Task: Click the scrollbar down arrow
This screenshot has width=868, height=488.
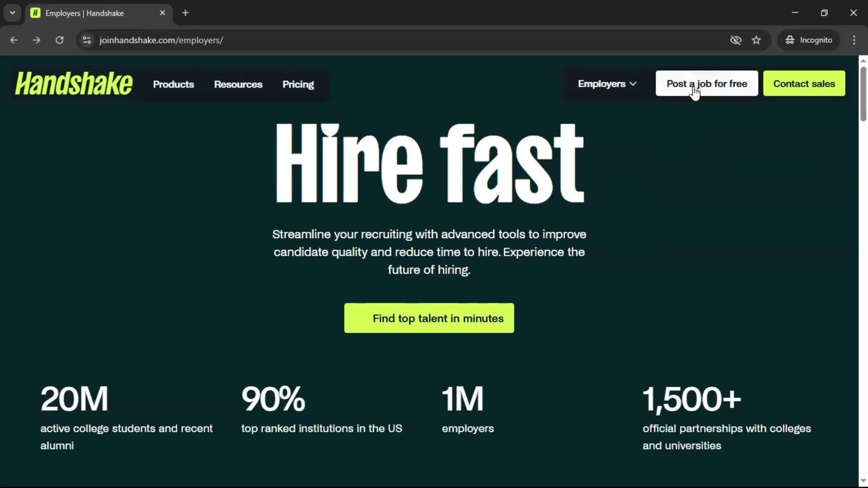Action: (x=863, y=481)
